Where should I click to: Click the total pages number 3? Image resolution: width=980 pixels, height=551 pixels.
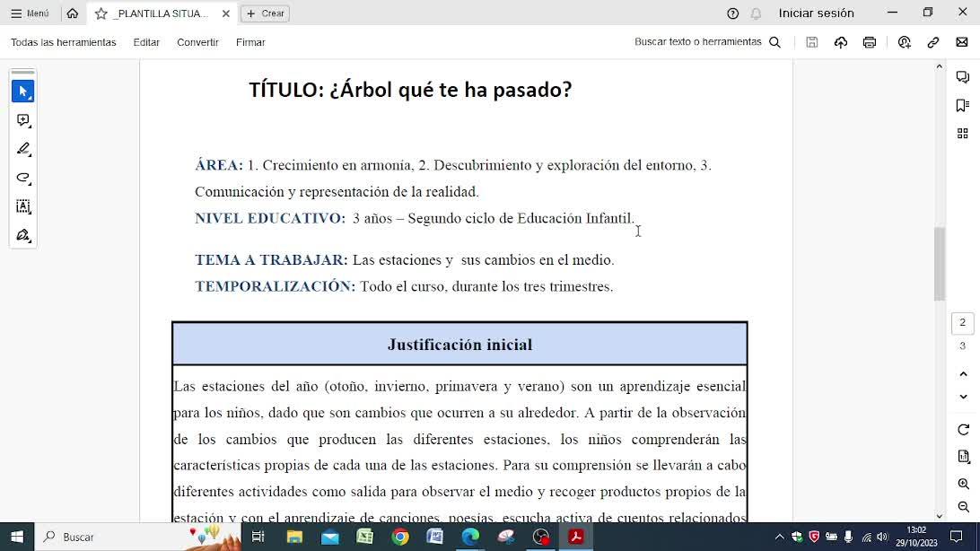click(x=962, y=345)
